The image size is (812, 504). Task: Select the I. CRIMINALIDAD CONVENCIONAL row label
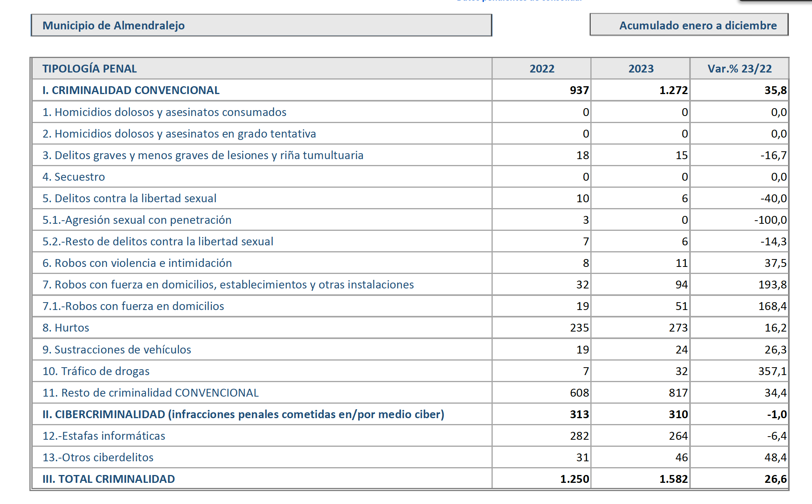pyautogui.click(x=131, y=90)
